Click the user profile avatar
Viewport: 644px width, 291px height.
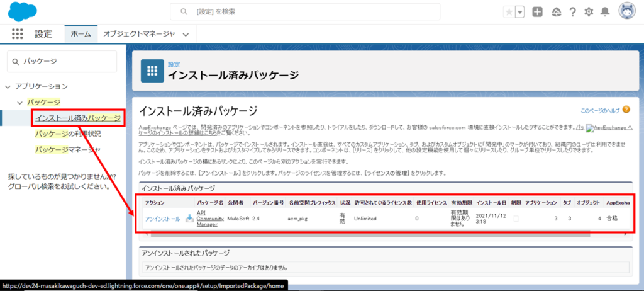pos(627,12)
